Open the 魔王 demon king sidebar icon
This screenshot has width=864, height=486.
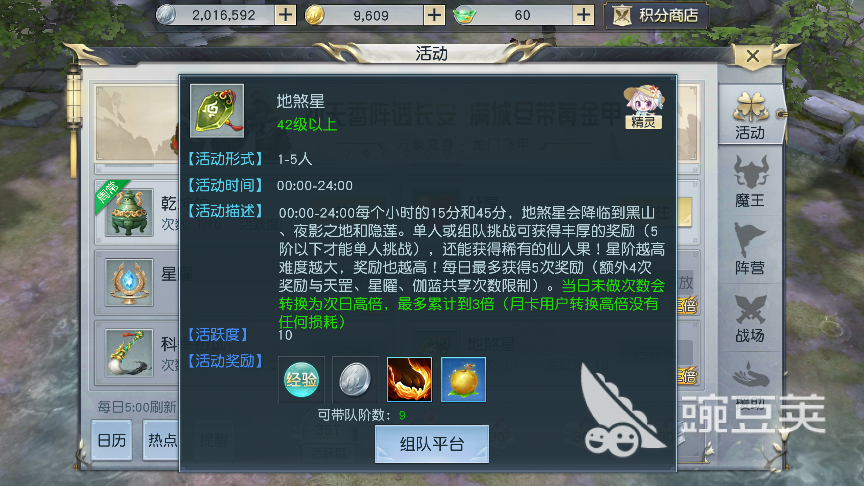pyautogui.click(x=750, y=182)
